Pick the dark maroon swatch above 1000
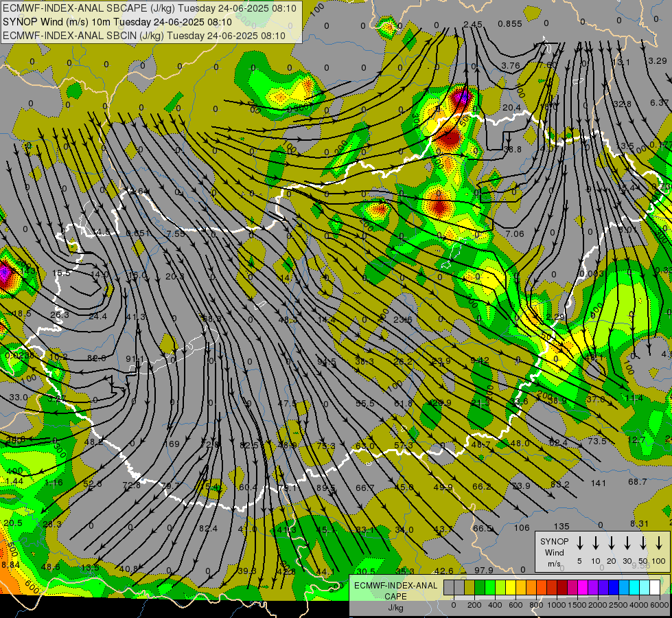Image resolution: width=672 pixels, height=618 pixels. (x=562, y=587)
